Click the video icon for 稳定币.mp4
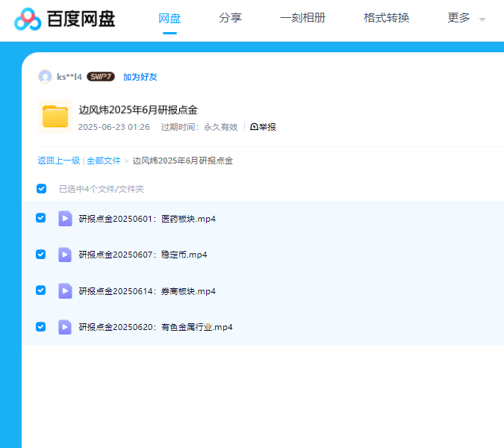The height and width of the screenshot is (448, 504). [x=65, y=255]
